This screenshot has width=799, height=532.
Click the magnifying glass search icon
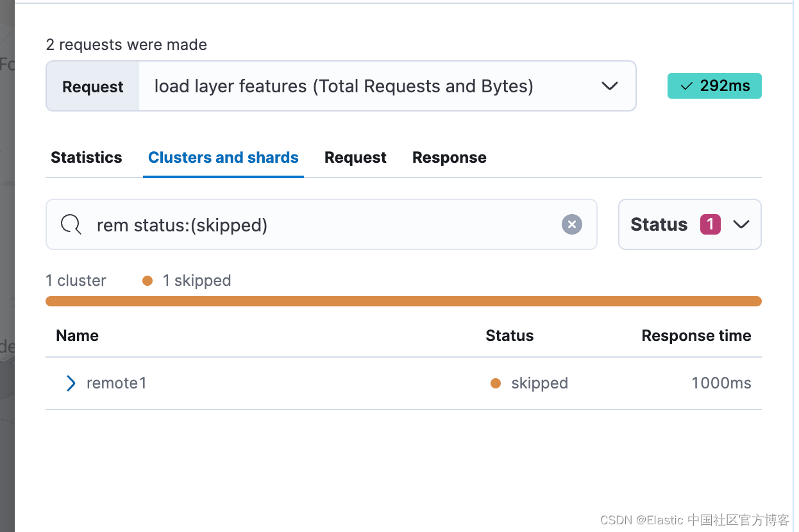coord(71,224)
